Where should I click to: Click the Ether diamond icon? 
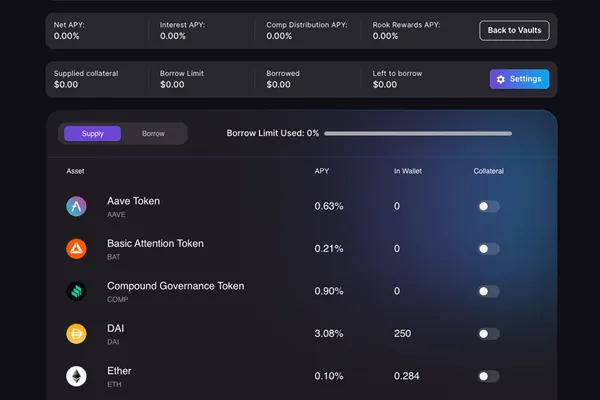click(76, 376)
